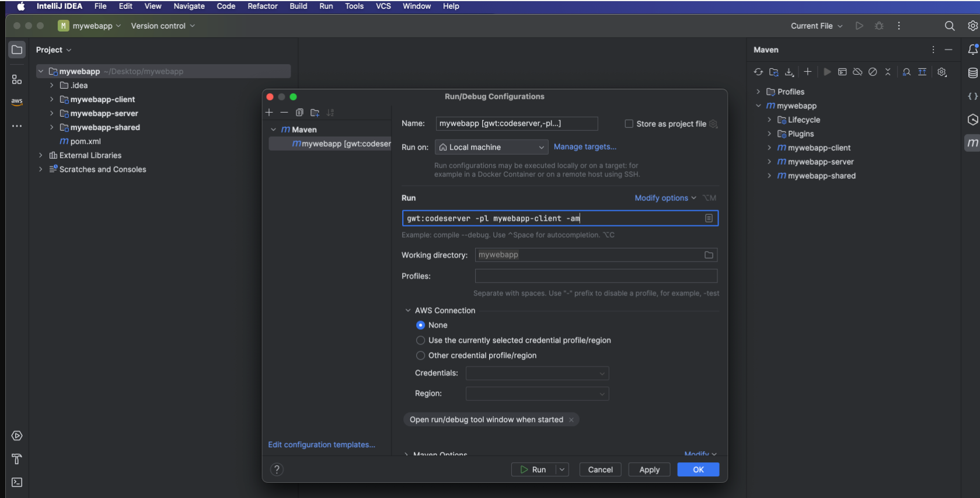The height and width of the screenshot is (498, 980).
Task: Click the Maven reload projects icon
Action: coord(758,72)
